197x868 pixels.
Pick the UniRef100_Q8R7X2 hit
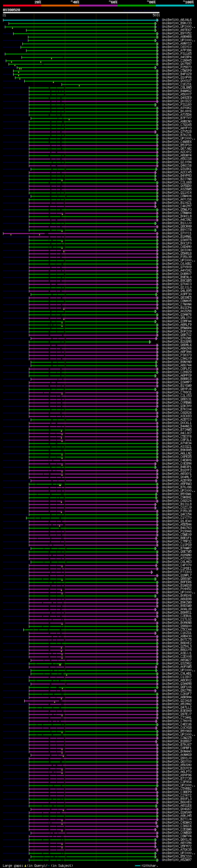(177, 335)
